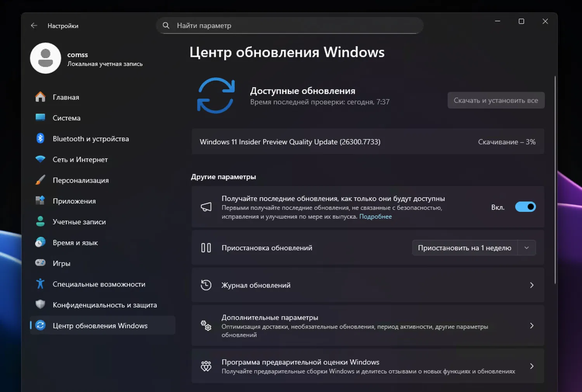Disable receiving latest updates as available
The height and width of the screenshot is (392, 582).
click(x=525, y=206)
